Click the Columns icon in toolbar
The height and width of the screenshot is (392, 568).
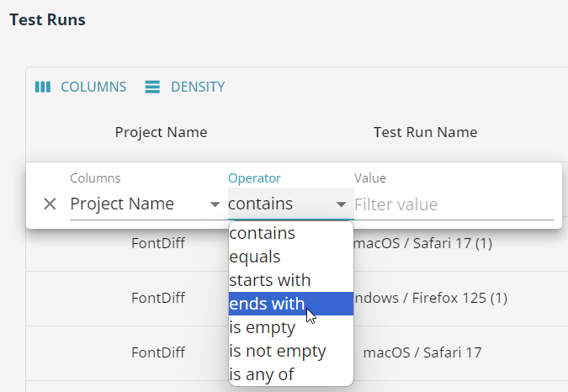coord(43,87)
